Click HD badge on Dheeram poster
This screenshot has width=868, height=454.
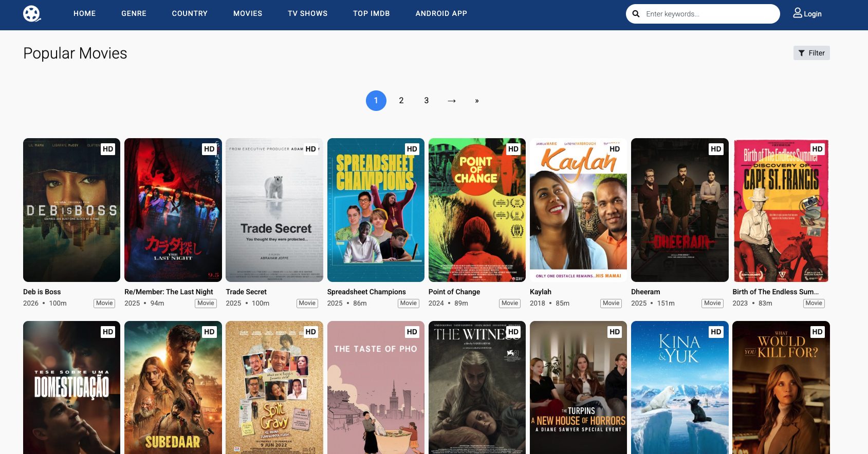(716, 149)
